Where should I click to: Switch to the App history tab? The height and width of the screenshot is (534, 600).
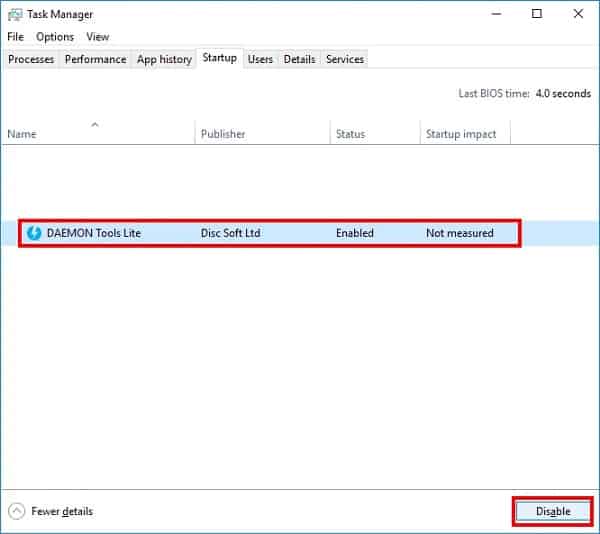click(164, 59)
